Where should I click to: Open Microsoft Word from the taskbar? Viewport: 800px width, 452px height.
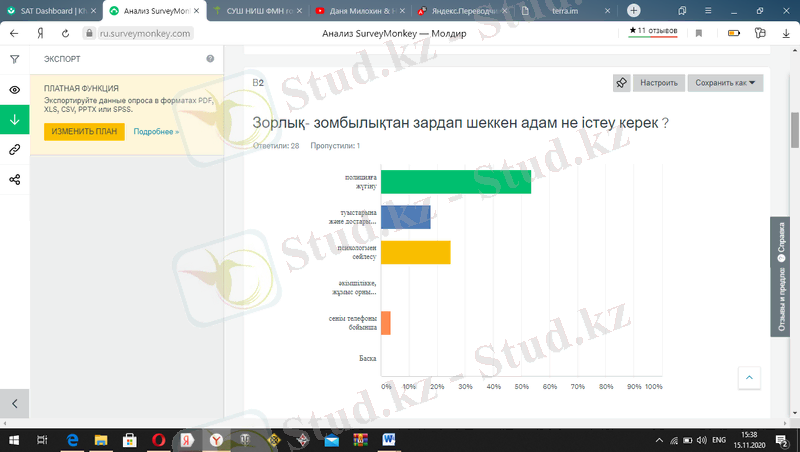click(x=389, y=440)
